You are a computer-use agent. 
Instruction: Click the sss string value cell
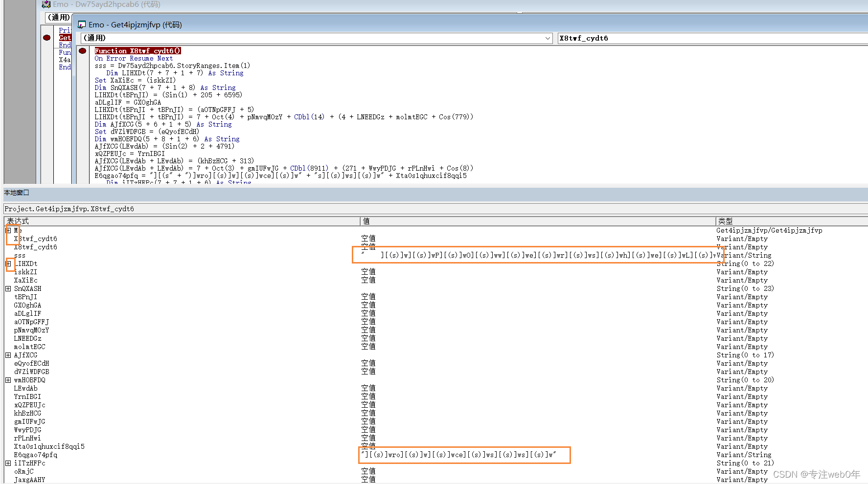(x=538, y=255)
